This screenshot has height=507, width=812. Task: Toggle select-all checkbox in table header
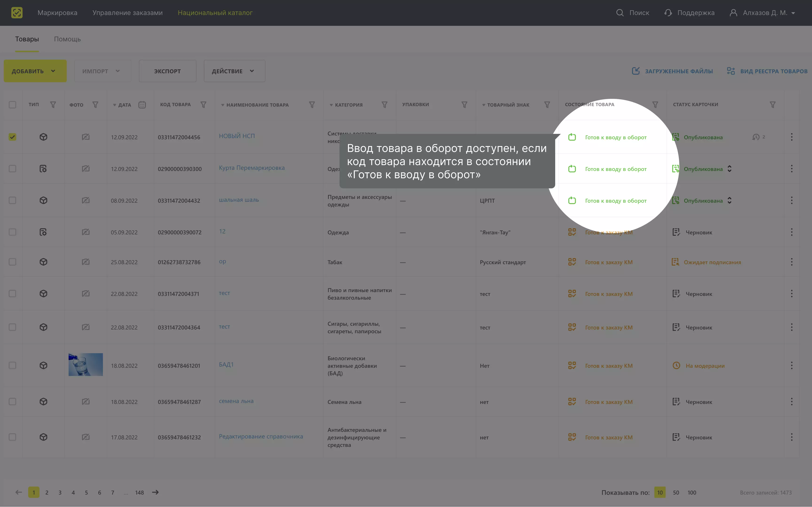[x=12, y=105]
